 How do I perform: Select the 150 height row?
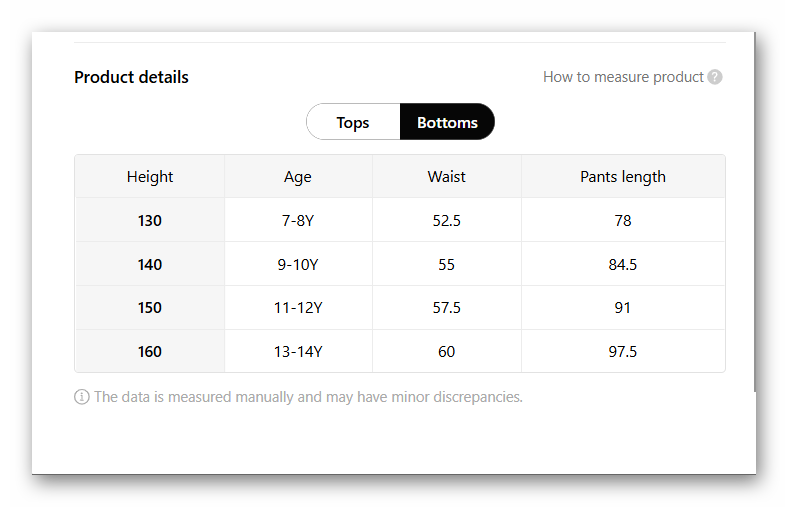click(150, 308)
